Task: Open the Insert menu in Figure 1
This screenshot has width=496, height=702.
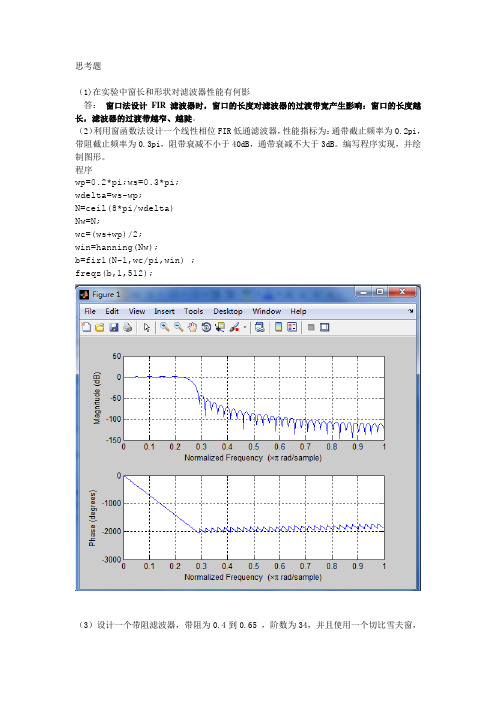Action: pos(164,311)
